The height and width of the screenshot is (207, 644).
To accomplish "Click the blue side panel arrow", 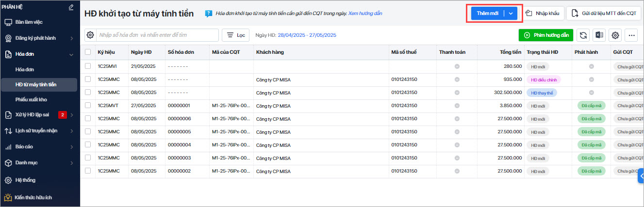I will click(x=641, y=176).
